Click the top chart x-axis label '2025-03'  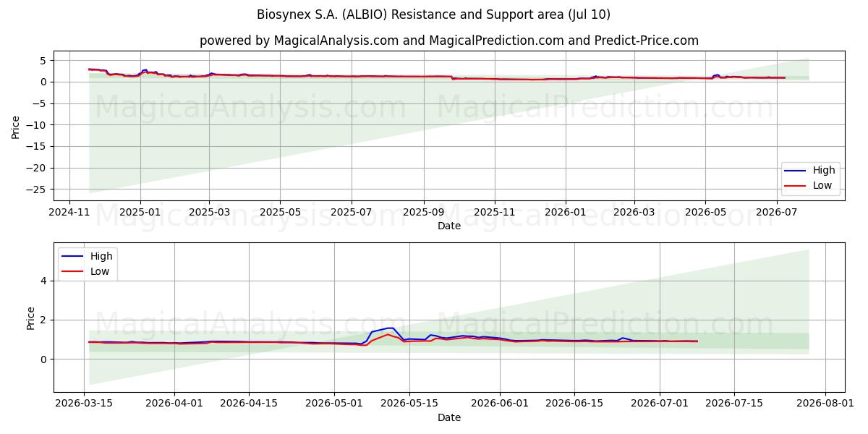click(x=209, y=213)
